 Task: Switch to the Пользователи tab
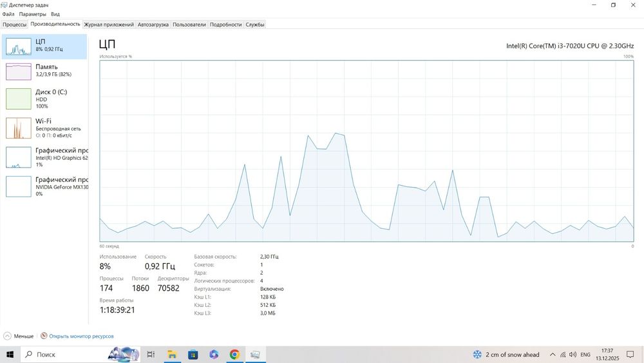tap(189, 25)
